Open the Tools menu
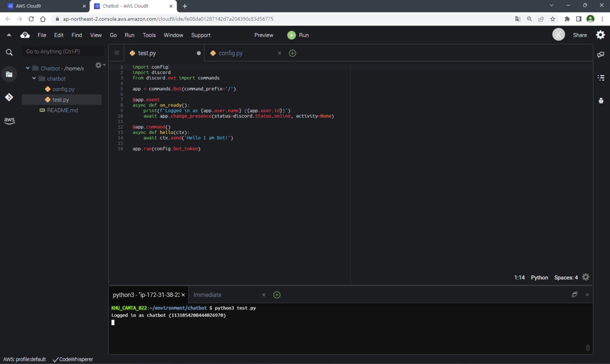This screenshot has width=610, height=364. pyautogui.click(x=149, y=35)
